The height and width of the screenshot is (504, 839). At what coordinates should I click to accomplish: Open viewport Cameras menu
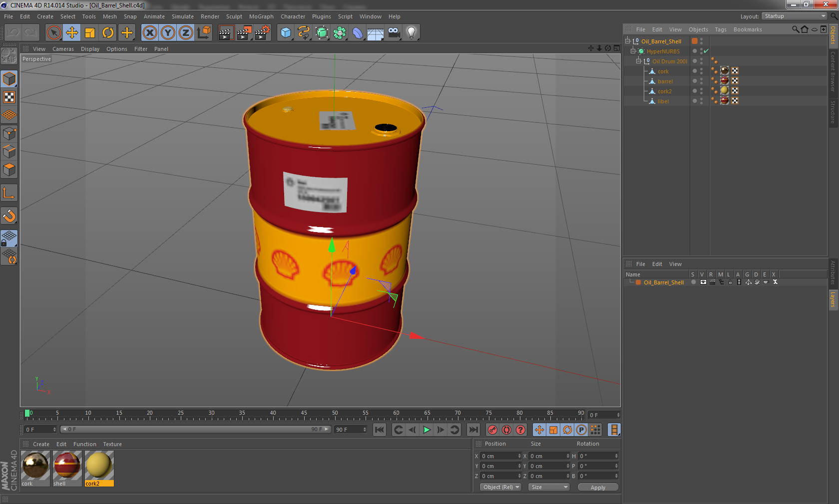(x=63, y=49)
